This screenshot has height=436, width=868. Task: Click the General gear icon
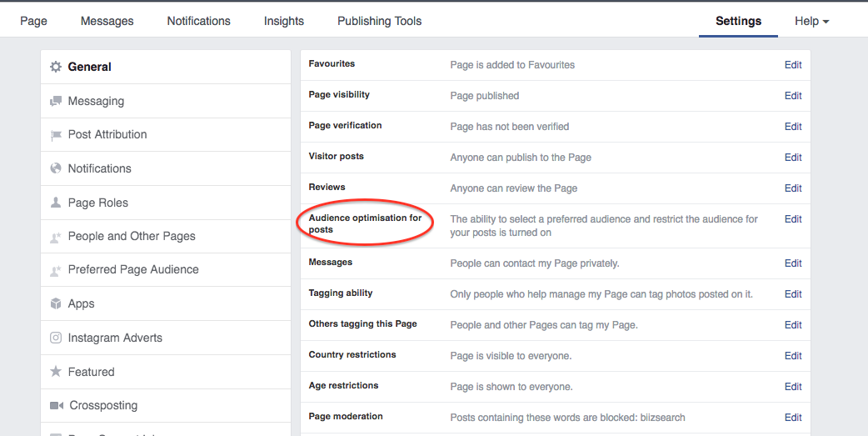click(x=56, y=67)
